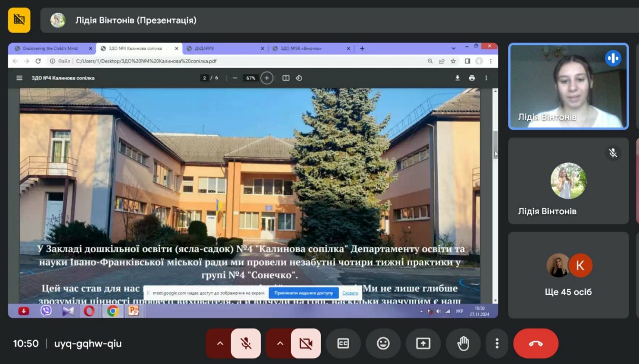Expand video settings arrow beside camera
Image resolution: width=639 pixels, height=364 pixels.
(280, 344)
